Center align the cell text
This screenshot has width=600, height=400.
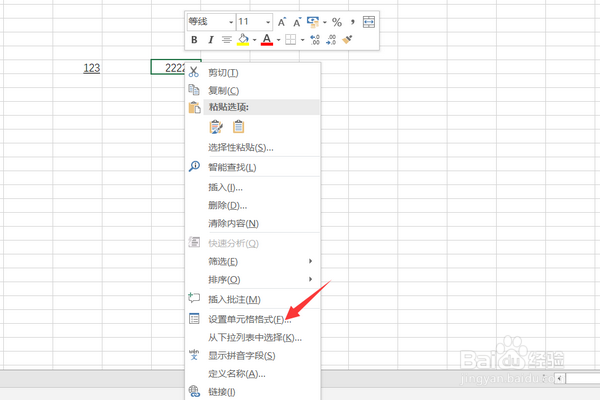[x=227, y=40]
